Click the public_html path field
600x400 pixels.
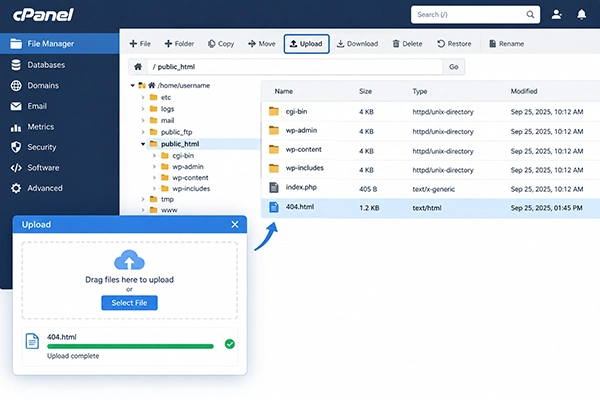(295, 67)
